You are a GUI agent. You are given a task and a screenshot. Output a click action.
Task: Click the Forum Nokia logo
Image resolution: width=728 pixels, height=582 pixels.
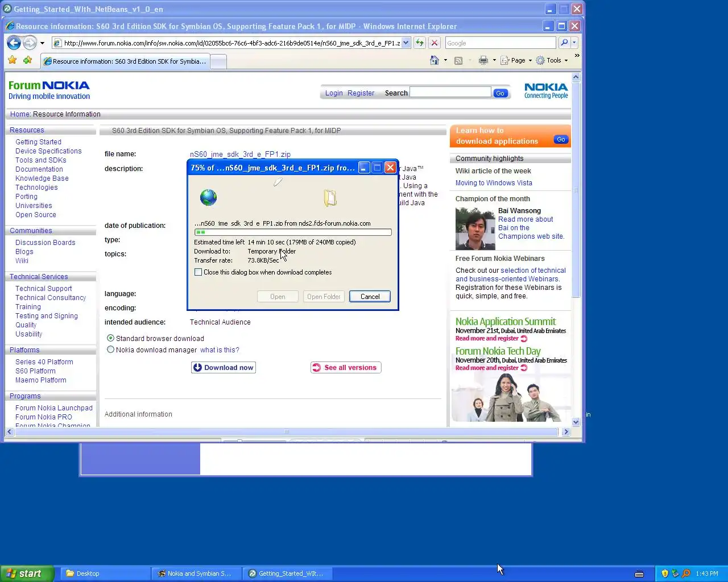coord(49,90)
